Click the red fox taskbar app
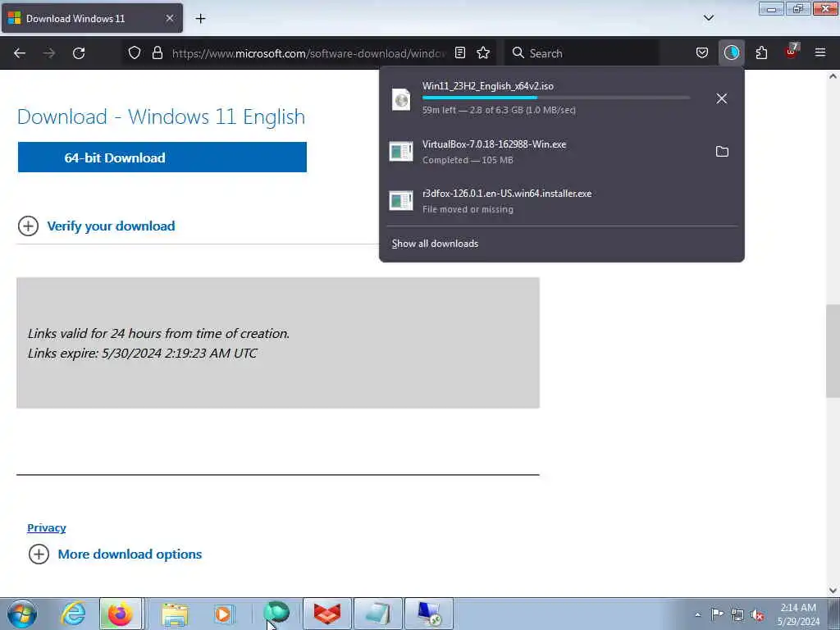Viewport: 840px width, 630px height. [327, 614]
